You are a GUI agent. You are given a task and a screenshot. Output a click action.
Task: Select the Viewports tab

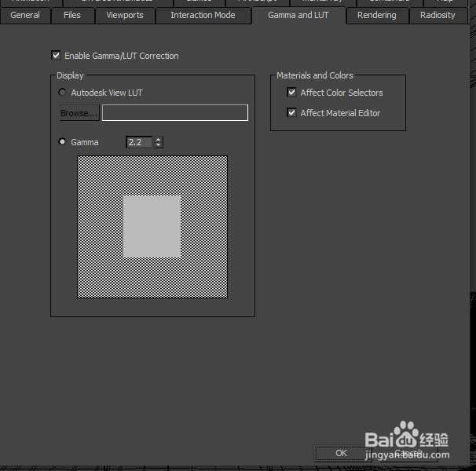pyautogui.click(x=125, y=15)
